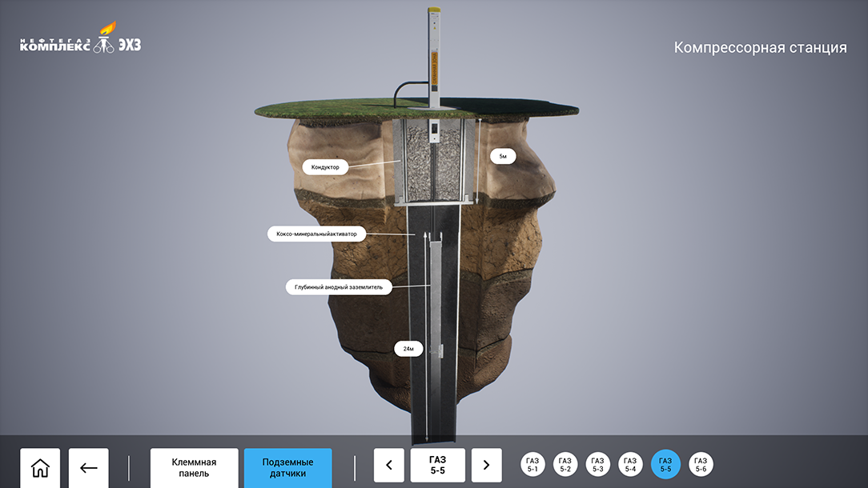Click the back arrow button

(89, 467)
